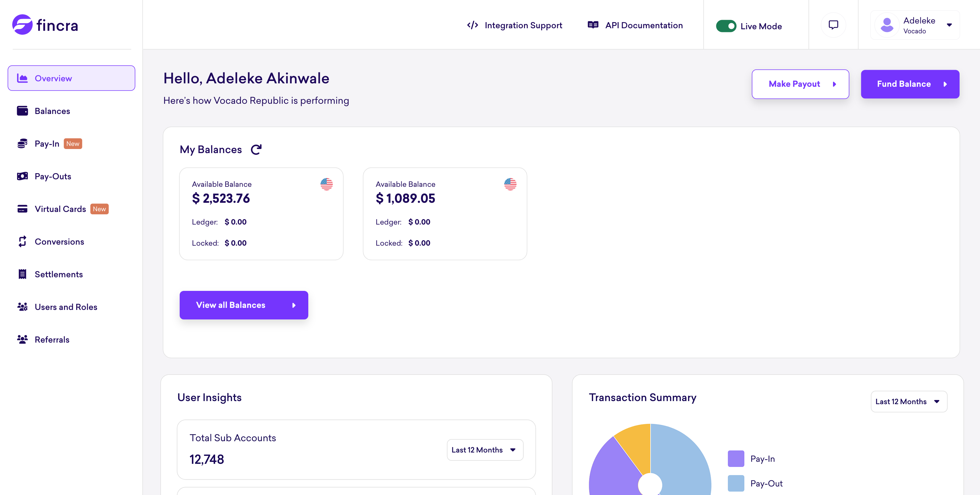
Task: Click the US flag on $2,523.76 balance
Action: coord(326,184)
